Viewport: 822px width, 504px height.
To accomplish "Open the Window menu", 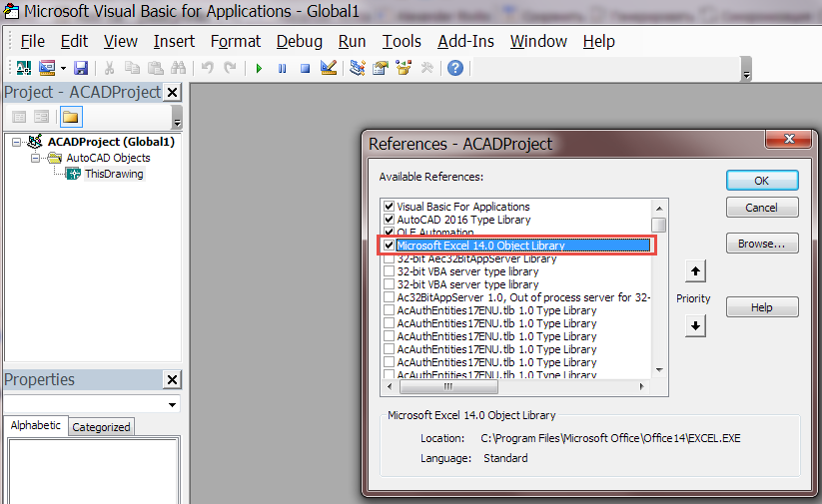I will (x=538, y=41).
